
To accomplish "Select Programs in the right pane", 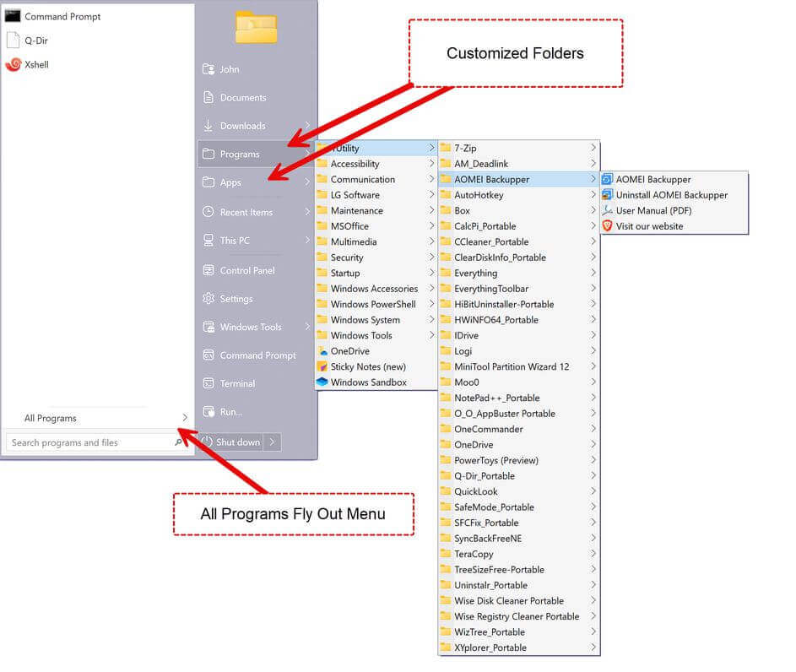I will [256, 154].
